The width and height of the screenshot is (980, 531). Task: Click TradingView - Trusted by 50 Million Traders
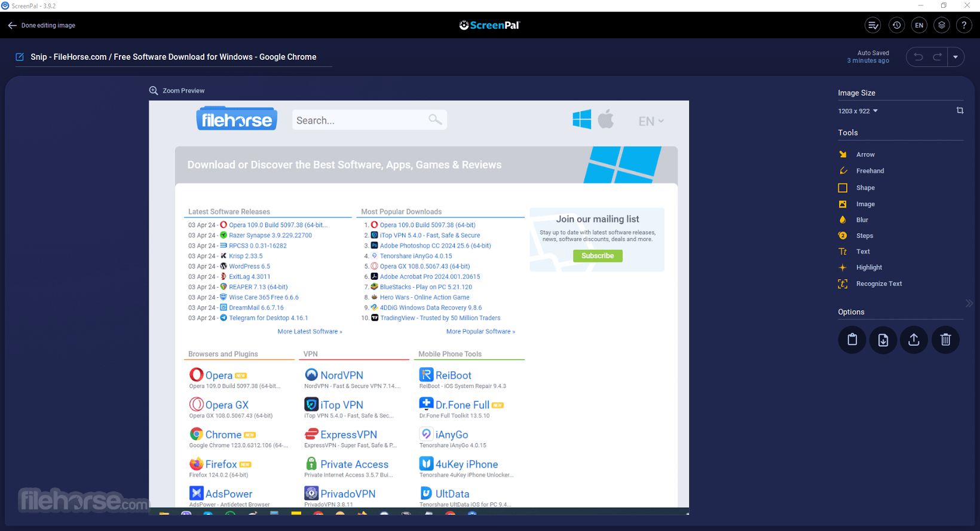point(440,318)
